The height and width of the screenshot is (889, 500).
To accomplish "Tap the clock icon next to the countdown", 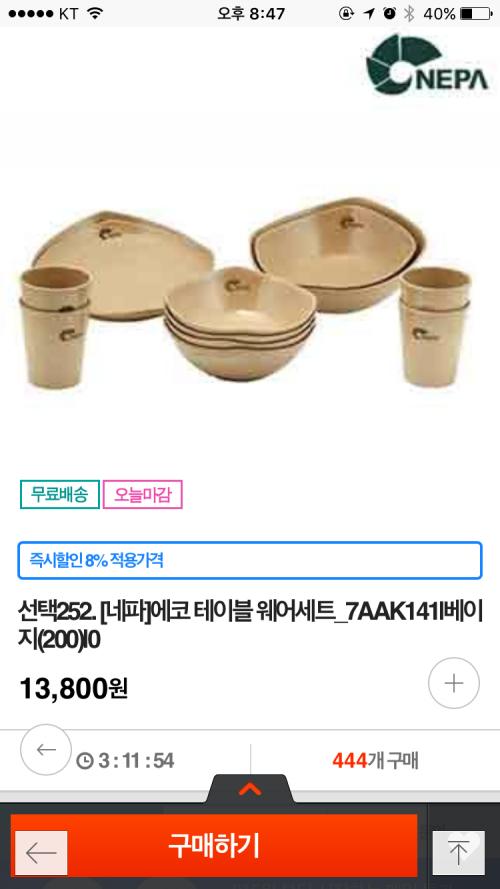I will point(84,761).
